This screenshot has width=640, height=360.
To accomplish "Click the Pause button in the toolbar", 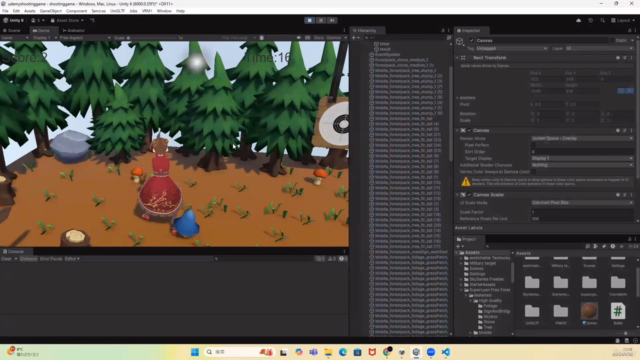I will coord(321,20).
